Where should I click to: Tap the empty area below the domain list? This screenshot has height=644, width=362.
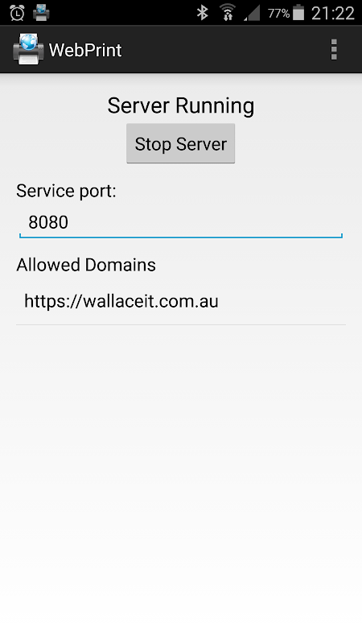click(180, 473)
